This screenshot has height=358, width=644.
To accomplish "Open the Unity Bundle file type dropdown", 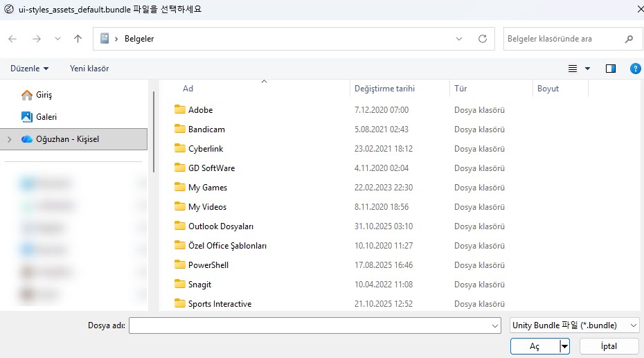I will [574, 325].
